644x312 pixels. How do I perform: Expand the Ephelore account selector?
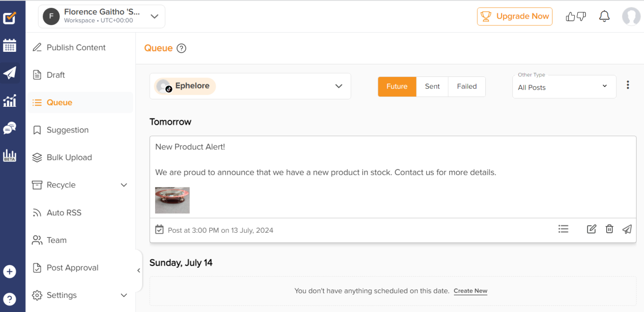pos(339,86)
